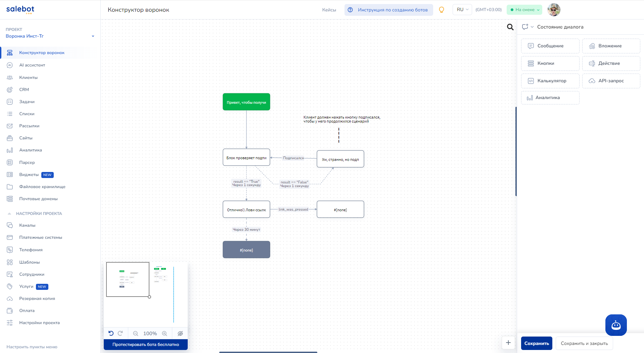The image size is (644, 353).
Task: Select the API-запрос block type
Action: click(x=611, y=81)
